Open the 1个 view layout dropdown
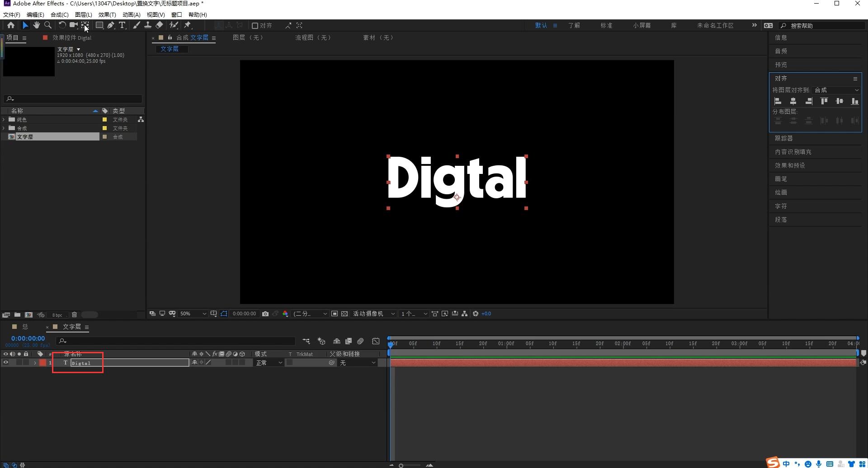Image resolution: width=868 pixels, height=468 pixels. coord(414,314)
